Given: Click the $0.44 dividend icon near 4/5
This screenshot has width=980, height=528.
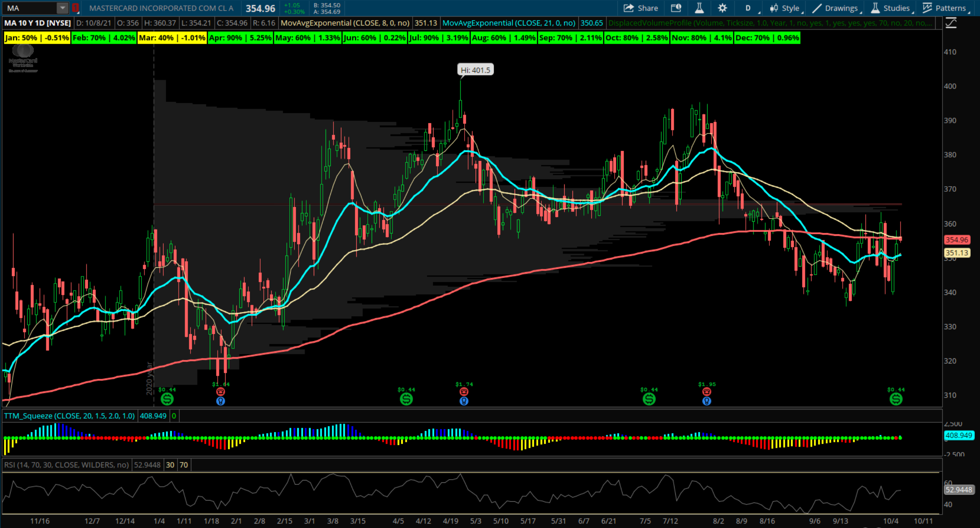Looking at the screenshot, I should pos(406,399).
